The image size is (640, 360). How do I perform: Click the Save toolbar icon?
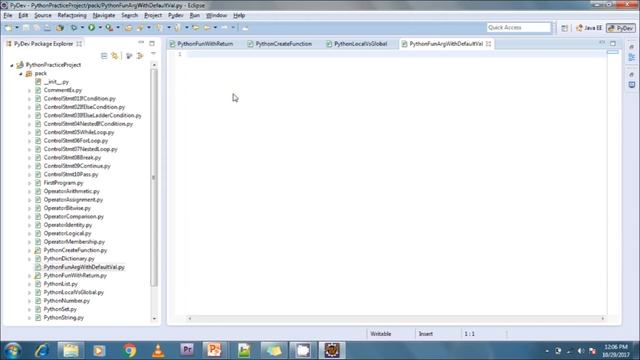pos(26,28)
